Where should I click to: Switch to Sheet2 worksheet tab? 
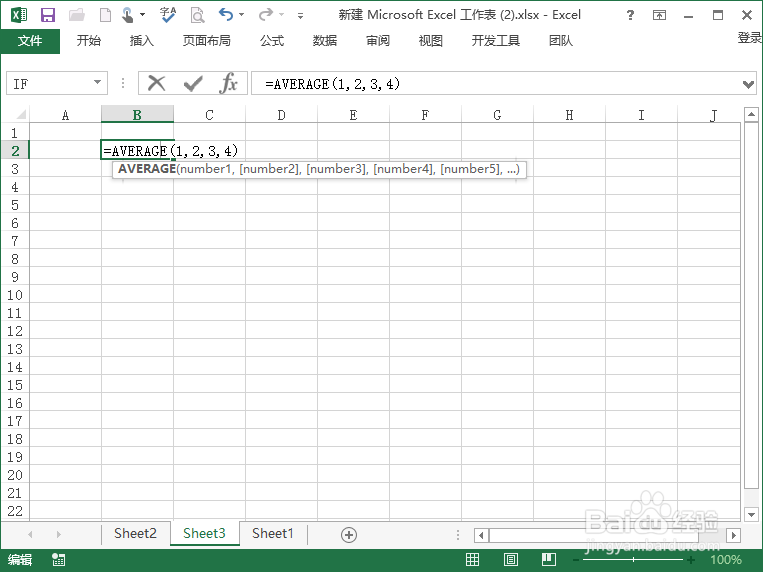click(135, 534)
